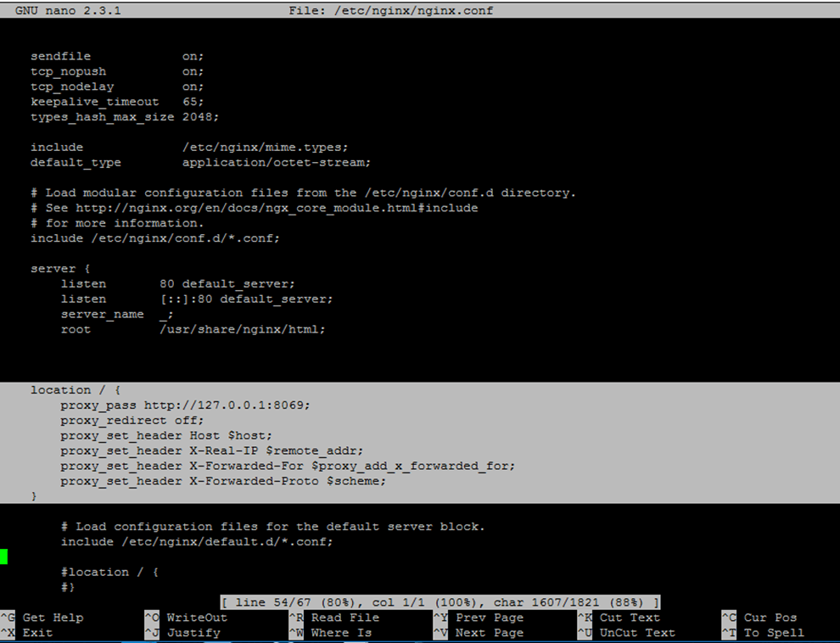Click the keepalive_timeout 65 line
840x643 pixels.
coord(119,101)
